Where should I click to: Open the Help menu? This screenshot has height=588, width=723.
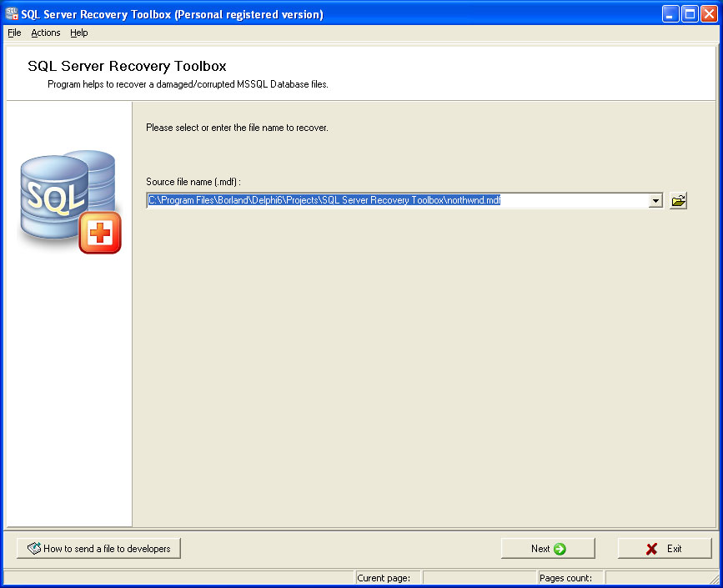[x=79, y=33]
